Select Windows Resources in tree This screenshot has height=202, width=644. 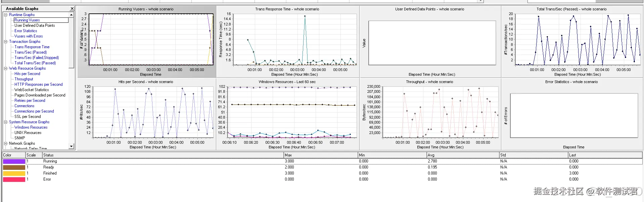click(31, 127)
